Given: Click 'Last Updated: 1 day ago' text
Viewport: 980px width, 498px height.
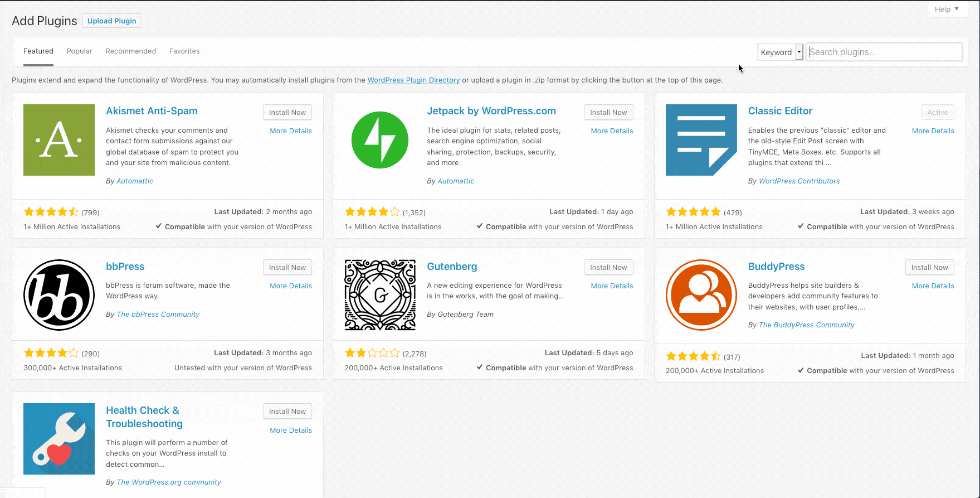Looking at the screenshot, I should coord(591,211).
